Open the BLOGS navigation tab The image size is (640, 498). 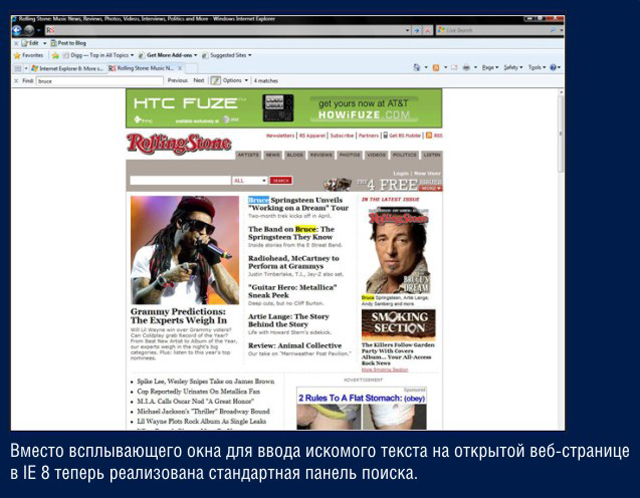point(295,155)
